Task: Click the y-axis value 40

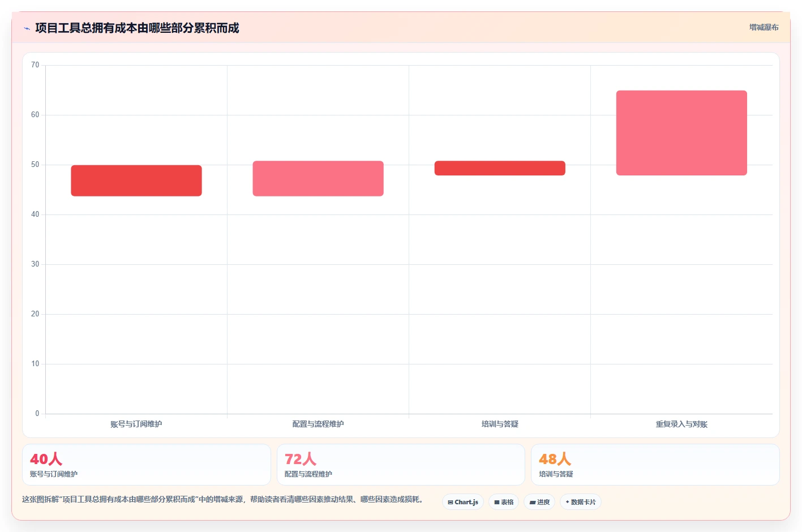Action: (35, 214)
